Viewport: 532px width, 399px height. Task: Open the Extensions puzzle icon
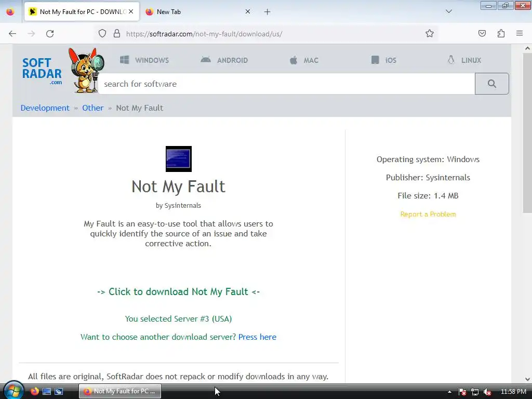pyautogui.click(x=501, y=33)
